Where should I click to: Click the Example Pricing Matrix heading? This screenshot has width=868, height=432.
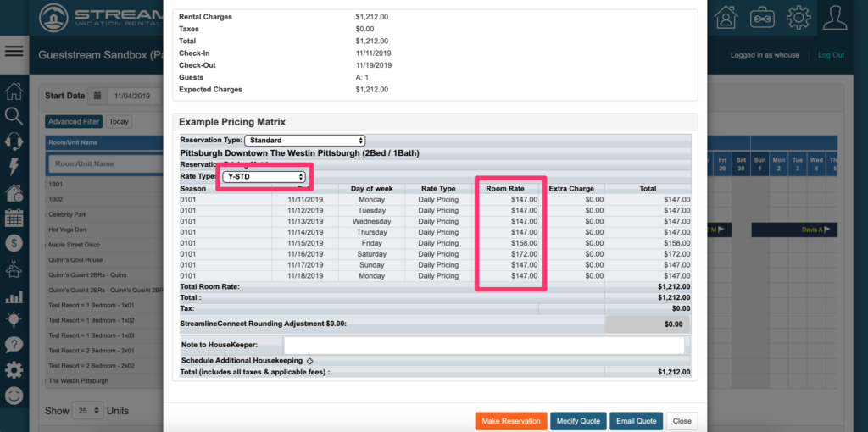point(232,122)
